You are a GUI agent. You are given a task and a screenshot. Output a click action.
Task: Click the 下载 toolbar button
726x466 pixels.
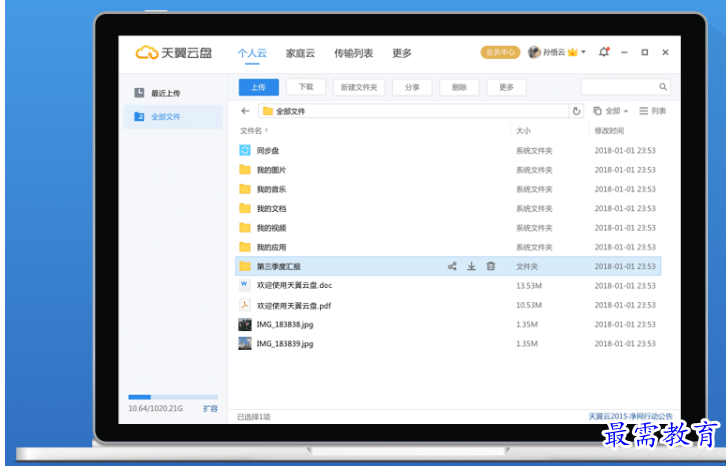(x=306, y=87)
